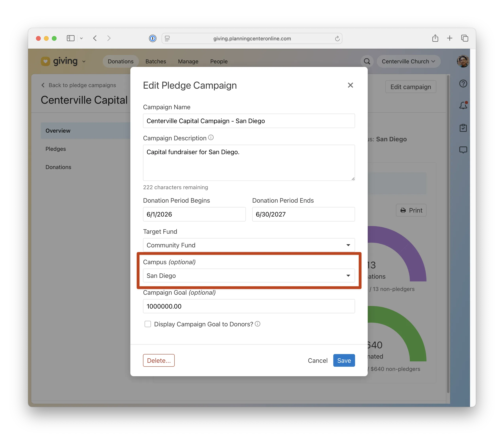Open the clipboard tasks icon
The height and width of the screenshot is (435, 504).
(x=463, y=128)
